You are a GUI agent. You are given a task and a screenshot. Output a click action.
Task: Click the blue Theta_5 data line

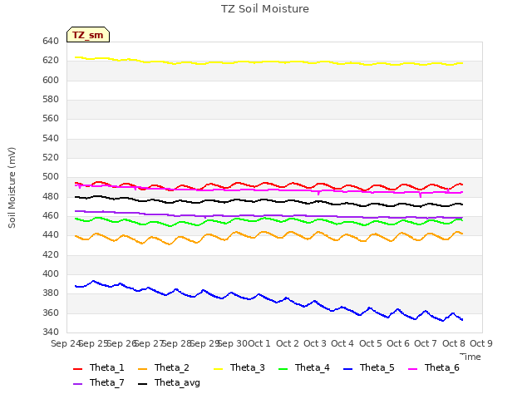pos(268,298)
